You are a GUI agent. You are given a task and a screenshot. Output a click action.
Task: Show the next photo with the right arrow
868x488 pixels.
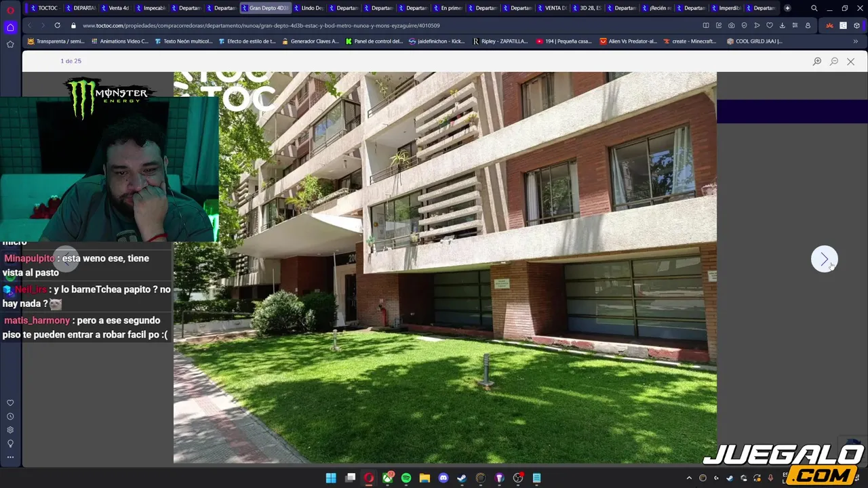pos(825,259)
